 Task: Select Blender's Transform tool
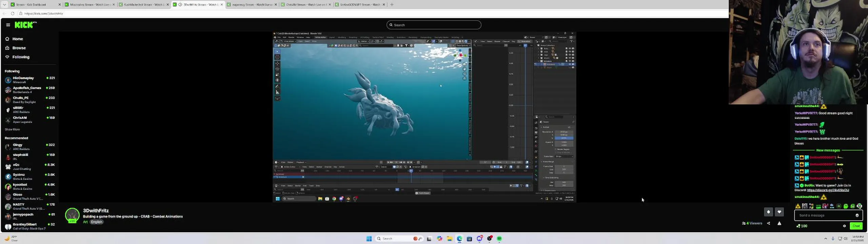coord(277,80)
